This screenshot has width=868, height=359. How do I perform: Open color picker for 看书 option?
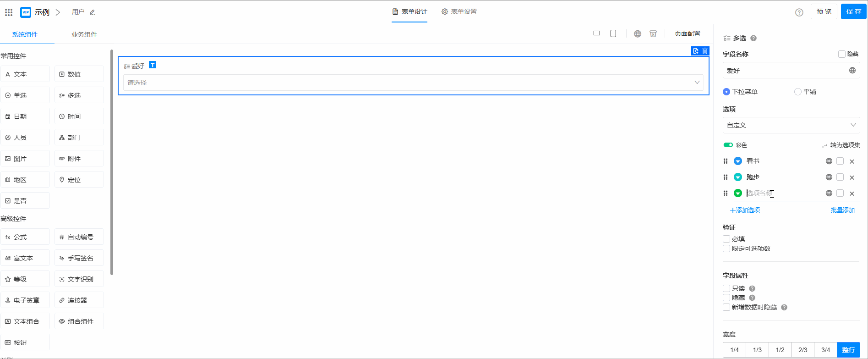click(738, 161)
